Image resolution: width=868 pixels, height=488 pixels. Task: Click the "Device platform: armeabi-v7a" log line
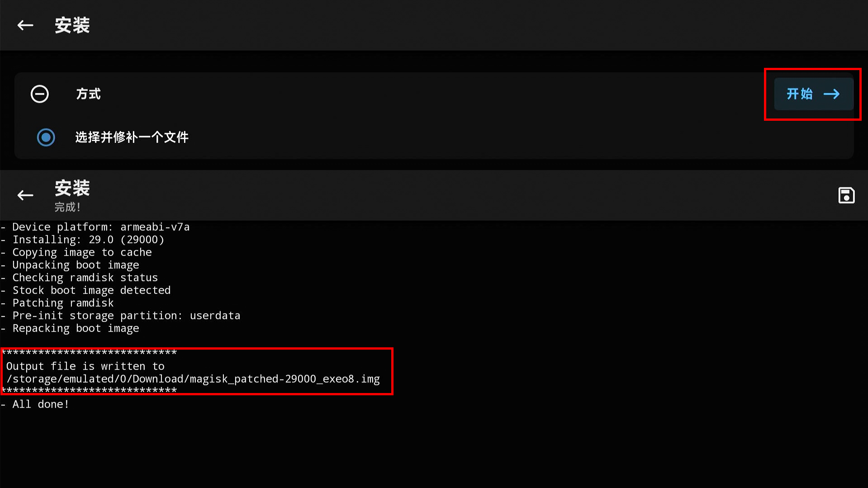(x=100, y=227)
